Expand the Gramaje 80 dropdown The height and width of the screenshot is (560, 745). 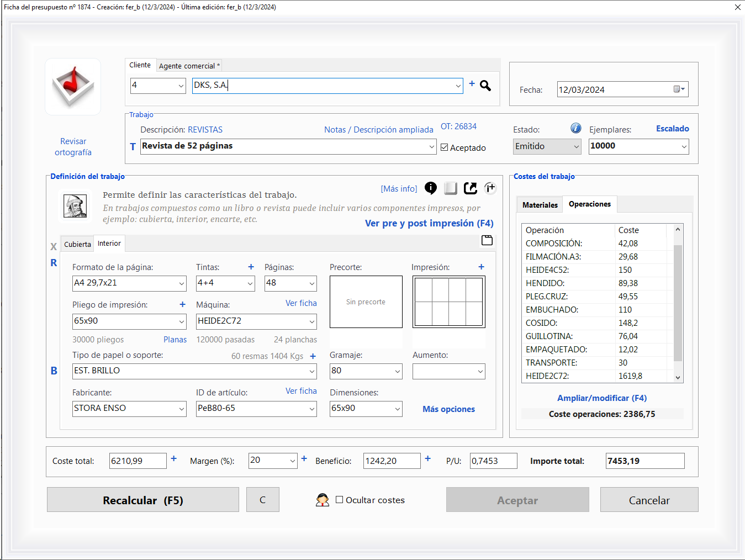(398, 372)
